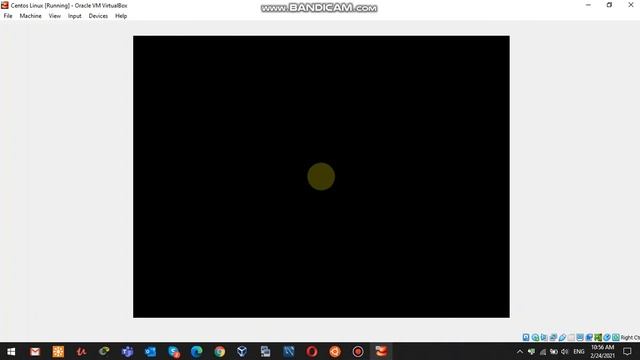Open the network signal tray icon
The height and width of the screenshot is (360, 640).
pos(543,351)
